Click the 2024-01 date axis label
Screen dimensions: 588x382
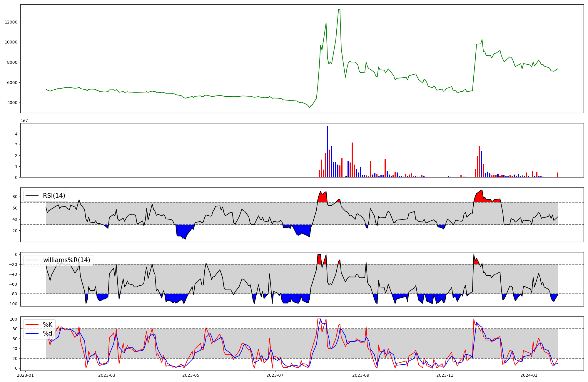529,375
